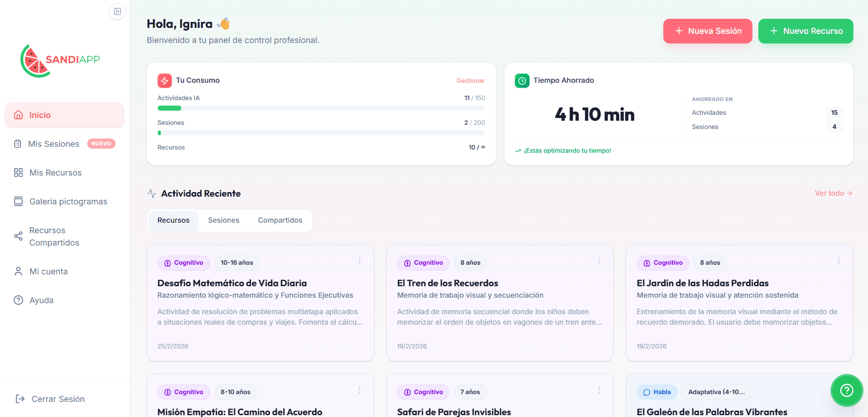Click the clock icon beside Tiempo Ahorrado
Viewport: 868px width, 417px height.
pos(522,80)
